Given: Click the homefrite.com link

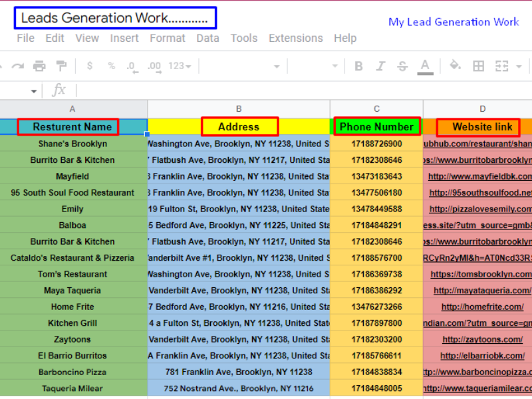Looking at the screenshot, I should tap(482, 307).
